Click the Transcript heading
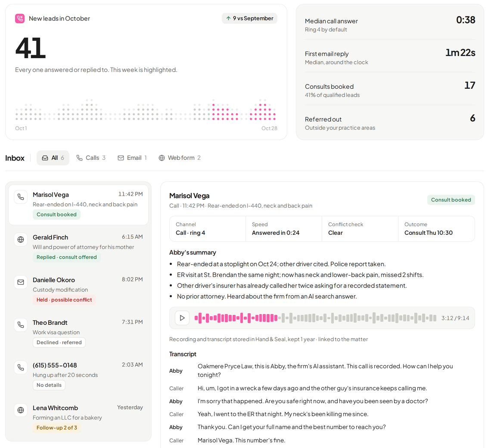491x448 pixels. 183,354
